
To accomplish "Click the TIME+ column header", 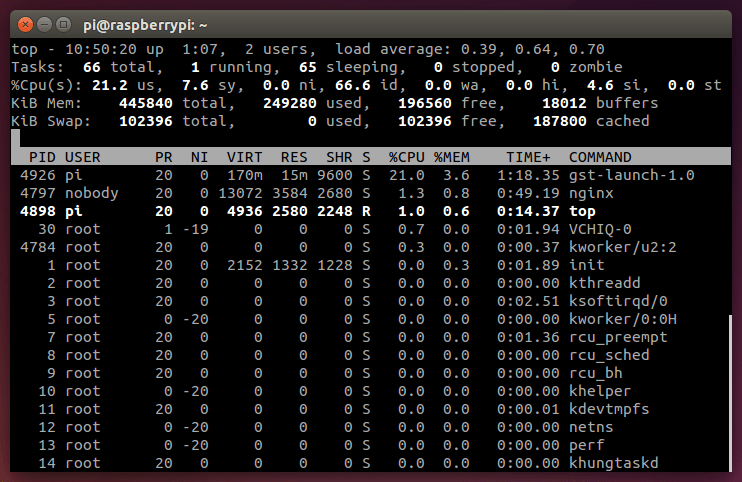I will (x=528, y=157).
